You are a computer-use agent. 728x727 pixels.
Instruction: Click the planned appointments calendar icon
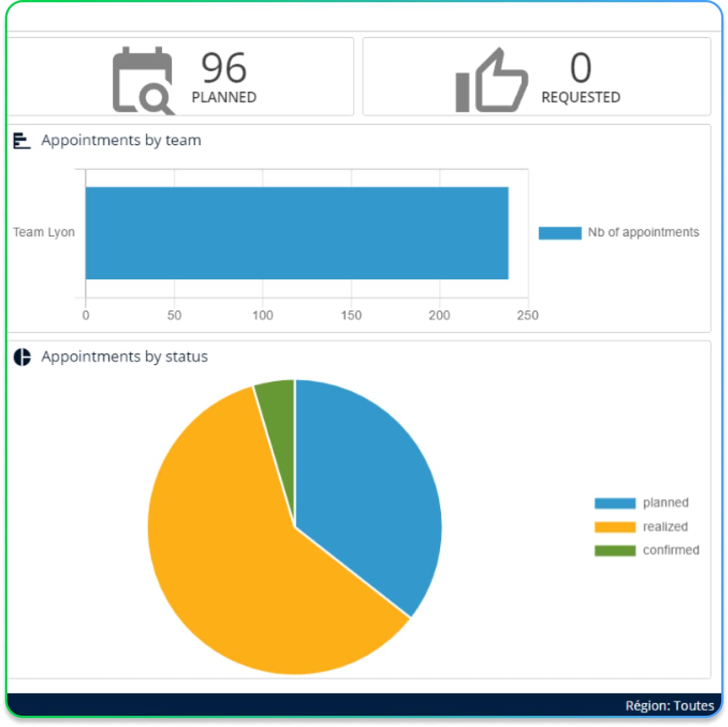coord(143,80)
